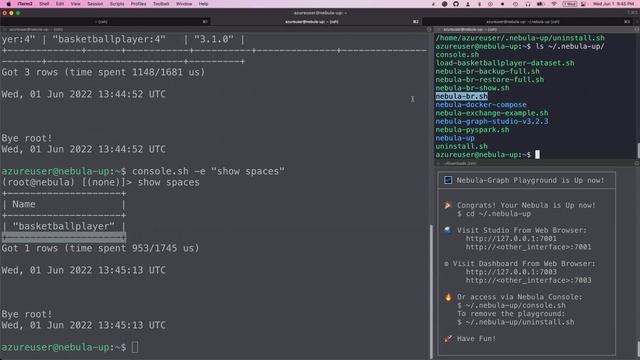Viewport: 640px width, 360px height.
Task: Click the http://<other_interface>:7001 URL
Action: (528, 247)
